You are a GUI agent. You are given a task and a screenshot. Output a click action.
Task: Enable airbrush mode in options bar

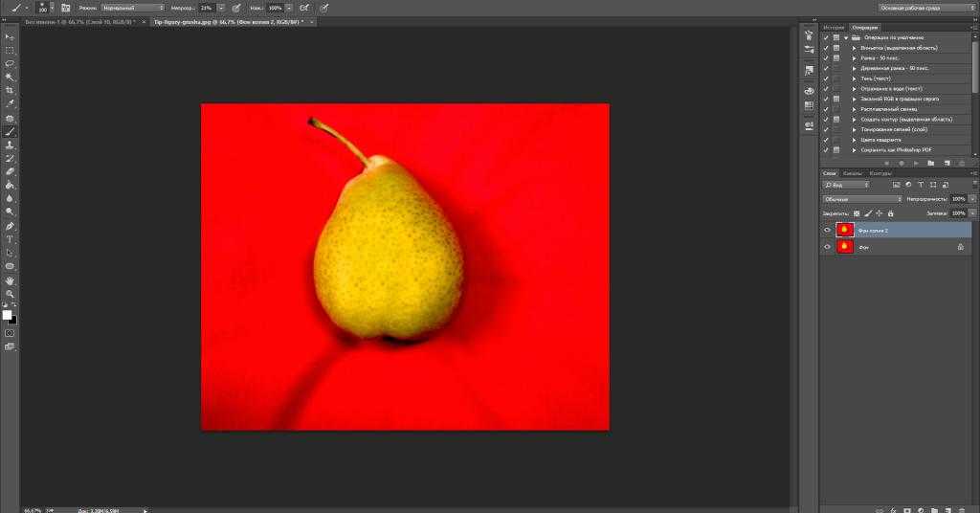pos(304,8)
